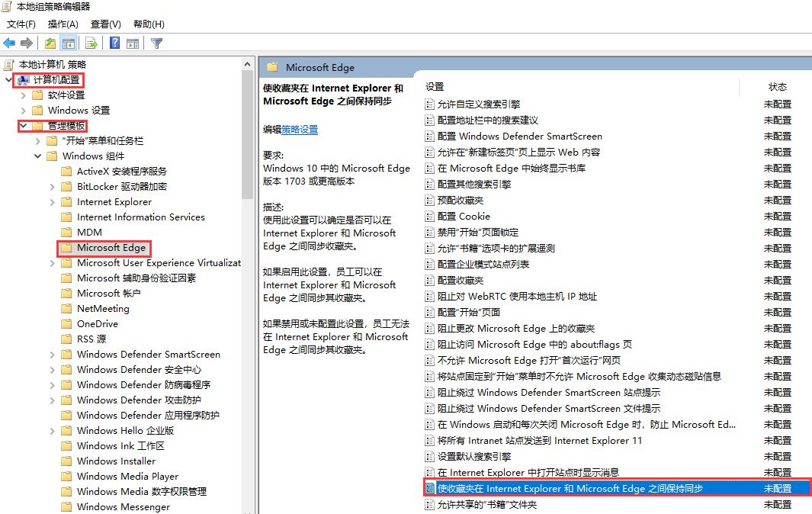Expand the 软件设置 tree node
This screenshot has width=812, height=514.
(x=24, y=95)
